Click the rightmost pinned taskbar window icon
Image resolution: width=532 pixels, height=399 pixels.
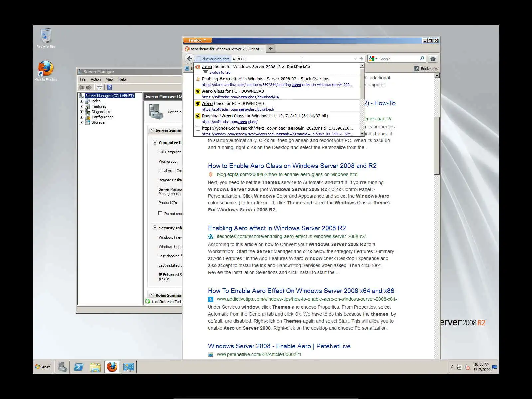129,367
